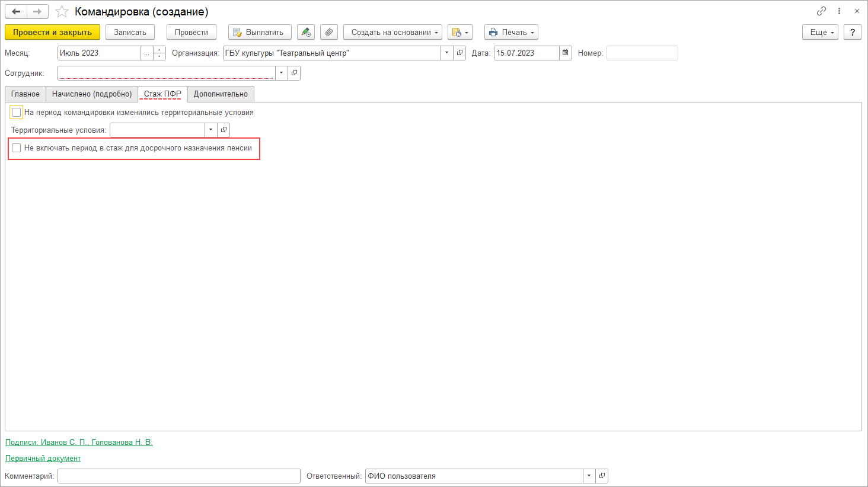Image resolution: width=868 pixels, height=487 pixels.
Task: Expand Территориальные условия dropdown arrow
Action: (x=211, y=130)
